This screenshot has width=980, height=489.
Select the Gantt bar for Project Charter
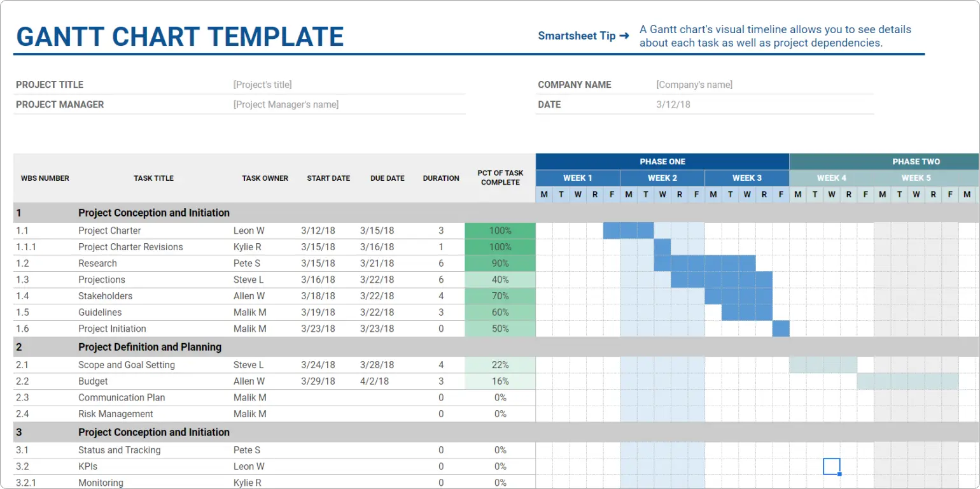(x=628, y=230)
